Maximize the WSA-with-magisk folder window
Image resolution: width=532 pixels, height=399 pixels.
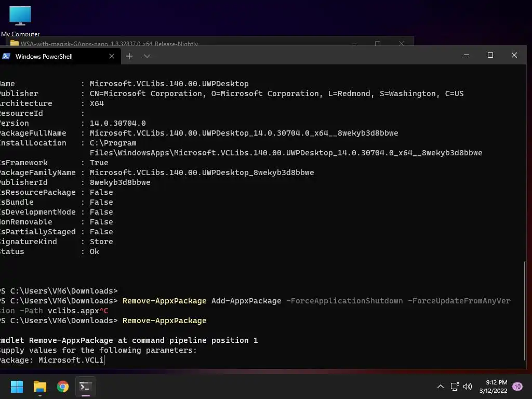tap(378, 43)
